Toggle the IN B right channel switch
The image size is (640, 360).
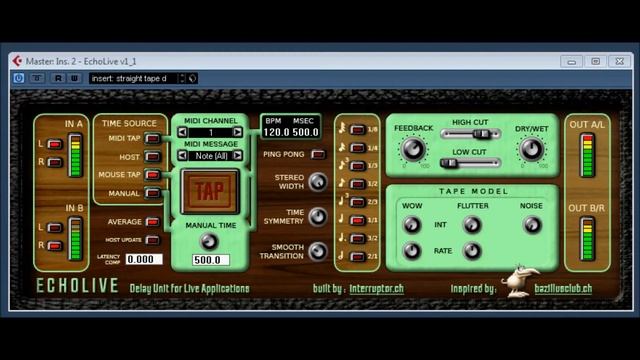pyautogui.click(x=54, y=246)
